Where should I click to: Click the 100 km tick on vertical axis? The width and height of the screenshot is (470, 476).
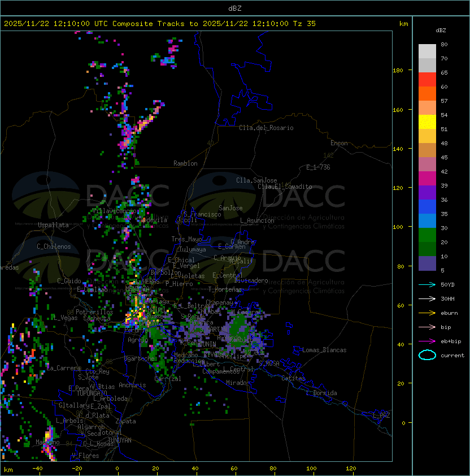(x=398, y=227)
